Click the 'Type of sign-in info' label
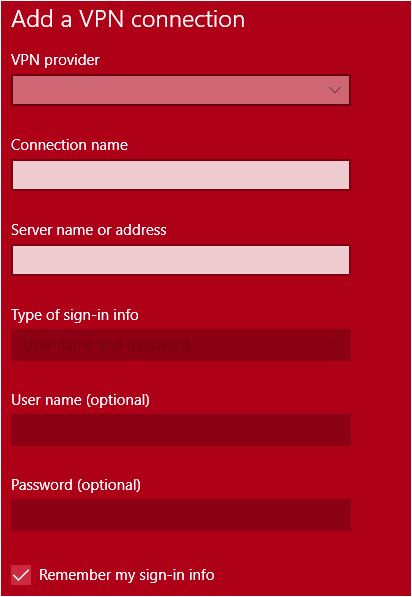Viewport: 412px width, 597px height. point(75,315)
